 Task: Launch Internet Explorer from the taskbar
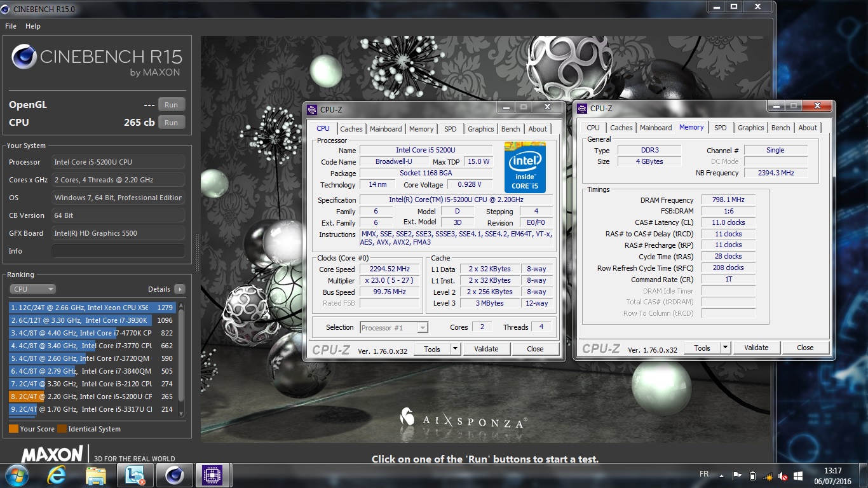pyautogui.click(x=57, y=475)
